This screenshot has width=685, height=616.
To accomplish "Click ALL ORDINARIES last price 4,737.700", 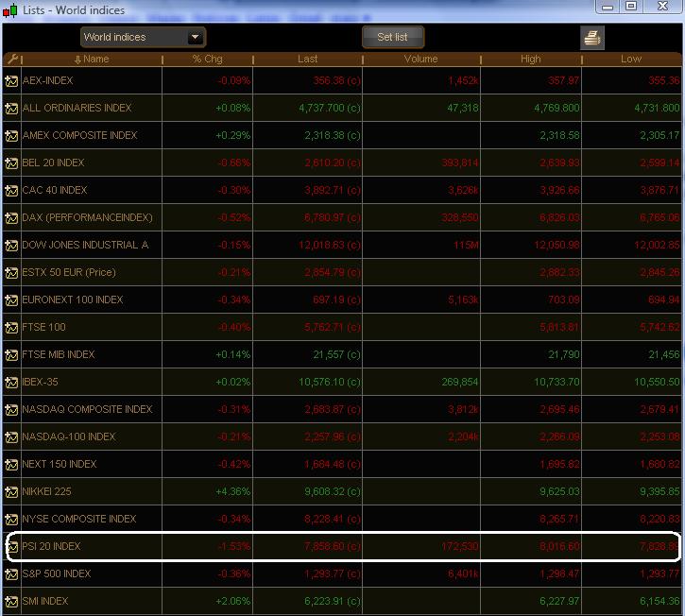I will [330, 108].
